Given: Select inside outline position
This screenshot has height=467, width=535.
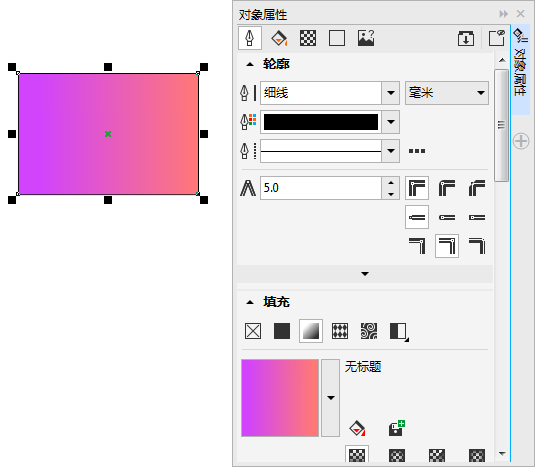Looking at the screenshot, I should (x=477, y=246).
